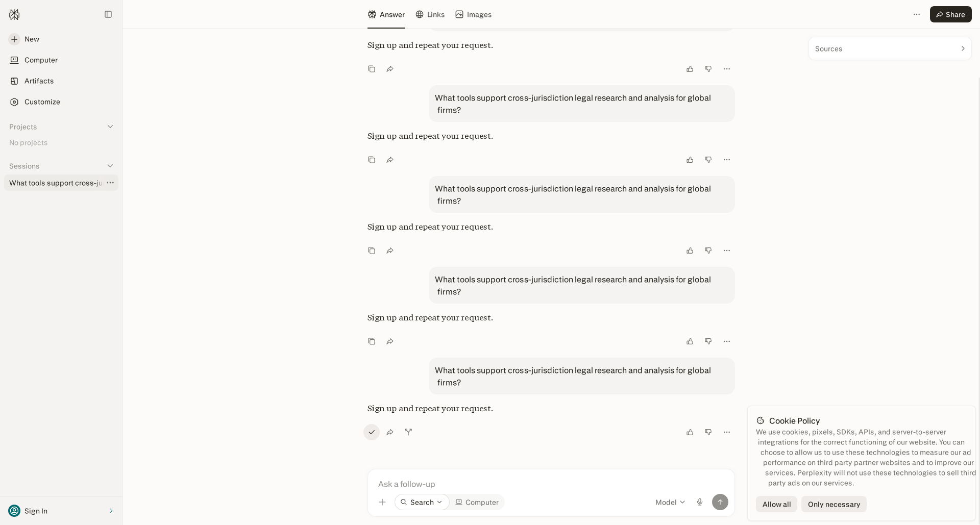
Task: Open the Model selector dropdown
Action: [670, 502]
